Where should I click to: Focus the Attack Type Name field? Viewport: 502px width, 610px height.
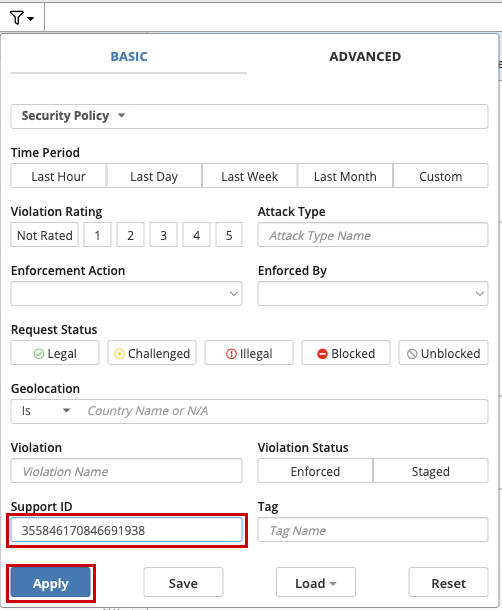pos(373,235)
